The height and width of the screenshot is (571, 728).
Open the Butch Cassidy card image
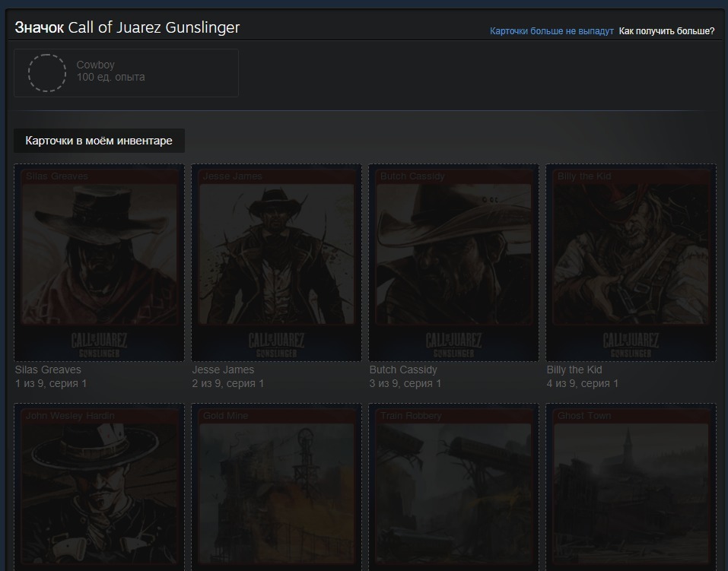coord(453,263)
